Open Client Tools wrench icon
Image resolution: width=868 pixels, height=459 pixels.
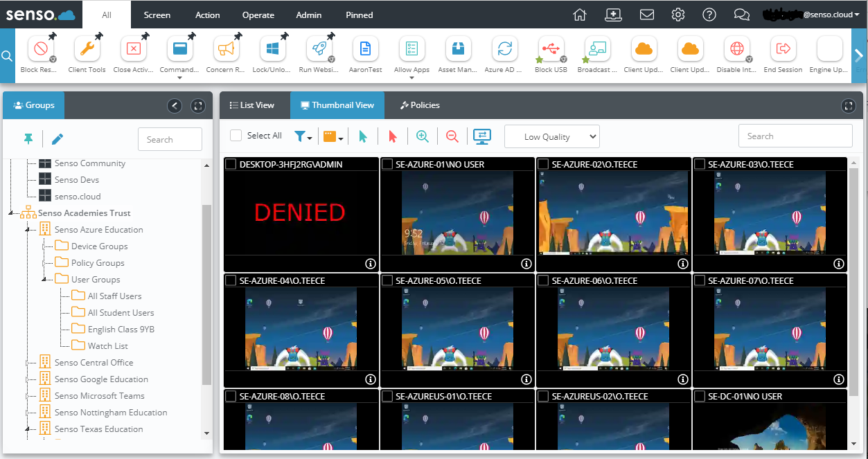pos(87,49)
